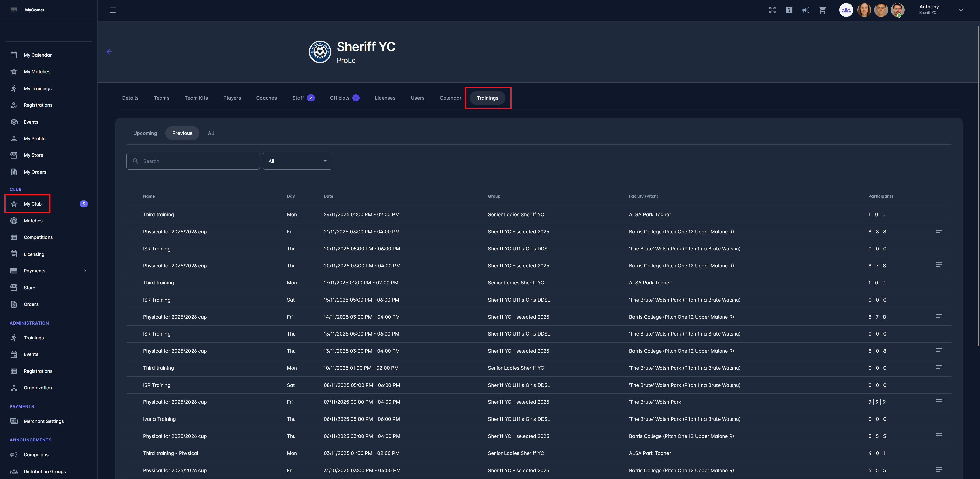Image resolution: width=980 pixels, height=479 pixels.
Task: Click the group users avatar icon
Action: pos(846,10)
